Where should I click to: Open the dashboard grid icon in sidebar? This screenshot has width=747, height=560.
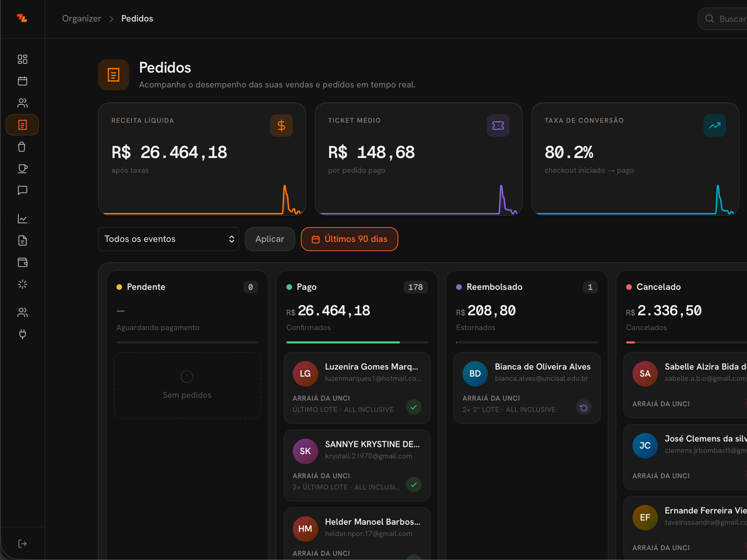22,59
